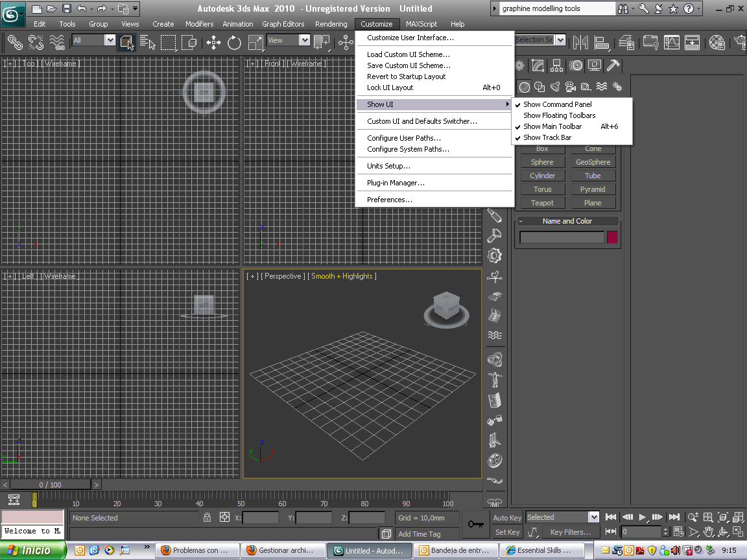The width and height of the screenshot is (747, 560).
Task: Collapse the Name and Color rollout
Action: click(x=567, y=221)
